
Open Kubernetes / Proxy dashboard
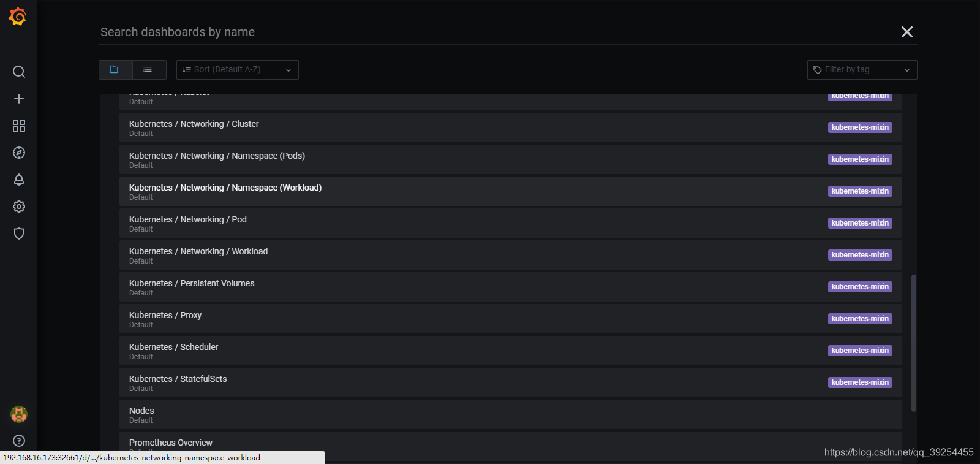(511, 319)
